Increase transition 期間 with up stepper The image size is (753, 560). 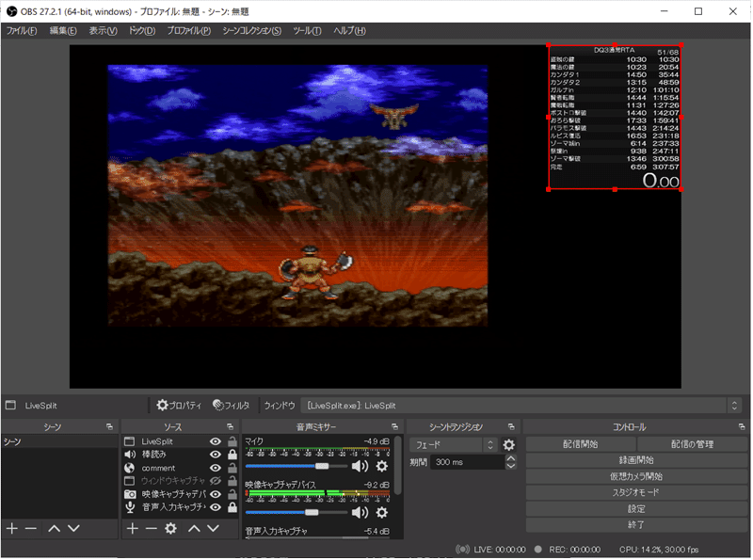(x=511, y=459)
